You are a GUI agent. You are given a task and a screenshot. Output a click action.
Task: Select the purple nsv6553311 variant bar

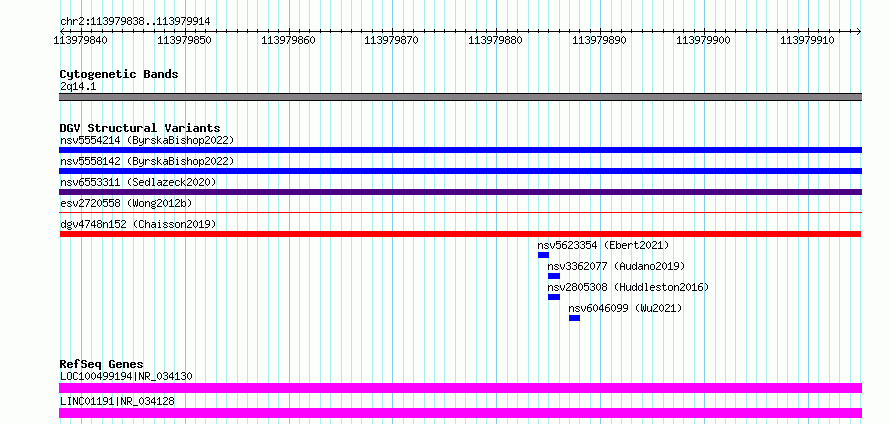pyautogui.click(x=460, y=192)
